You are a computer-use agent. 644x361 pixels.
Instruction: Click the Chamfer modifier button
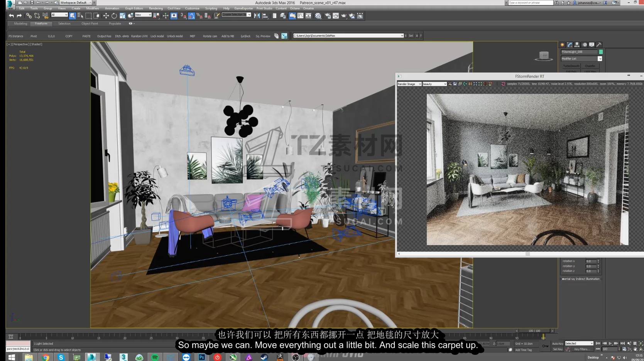point(590,66)
